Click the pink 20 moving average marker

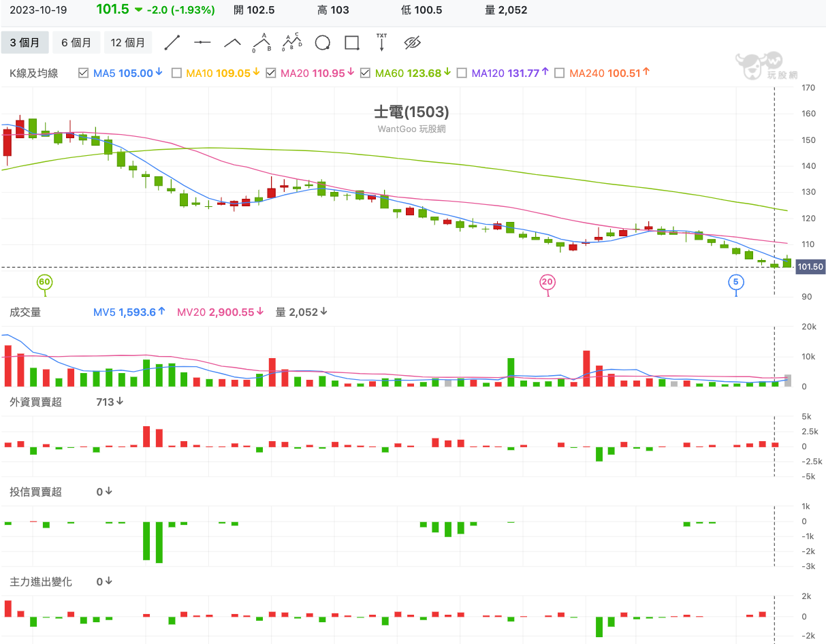[x=547, y=282]
